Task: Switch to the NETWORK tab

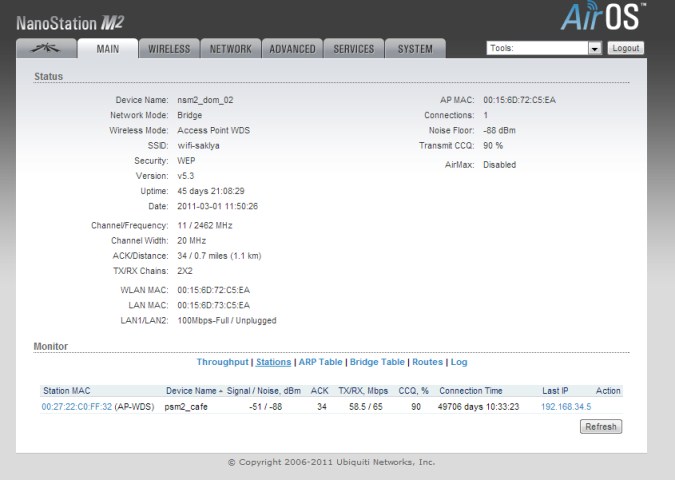Action: coord(231,49)
